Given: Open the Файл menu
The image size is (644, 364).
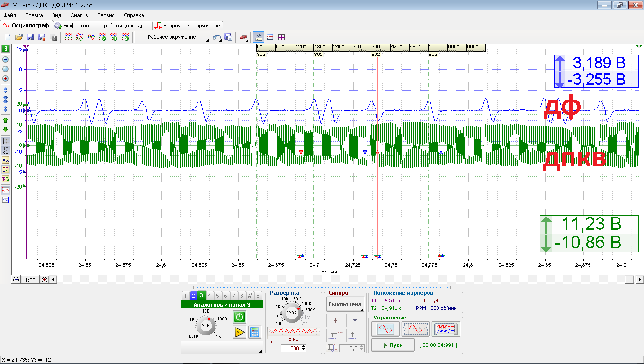Looking at the screenshot, I should [9, 15].
